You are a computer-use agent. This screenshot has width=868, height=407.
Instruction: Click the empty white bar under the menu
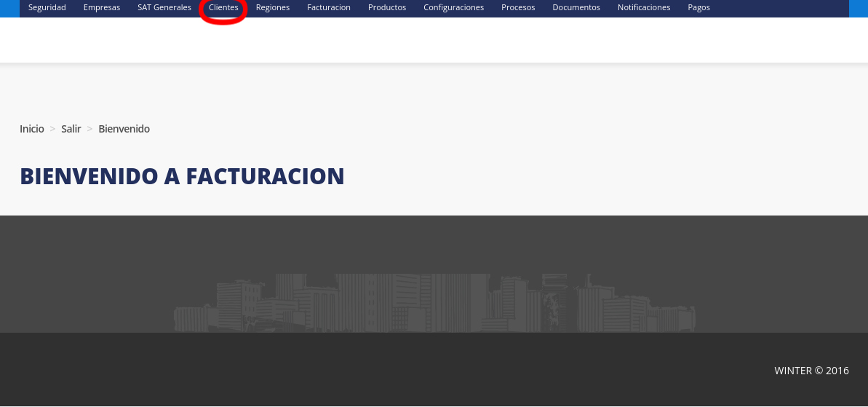(434, 39)
